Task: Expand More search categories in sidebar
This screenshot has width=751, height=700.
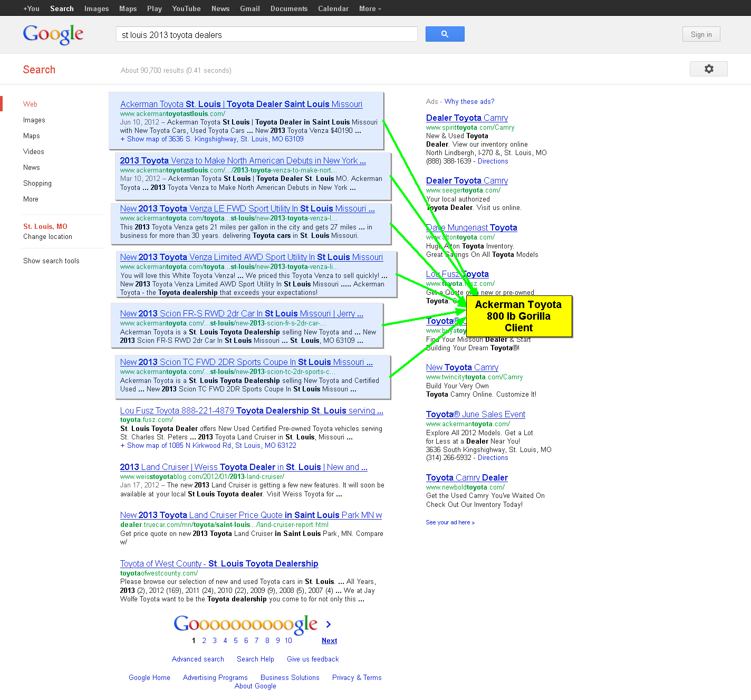Action: tap(31, 199)
